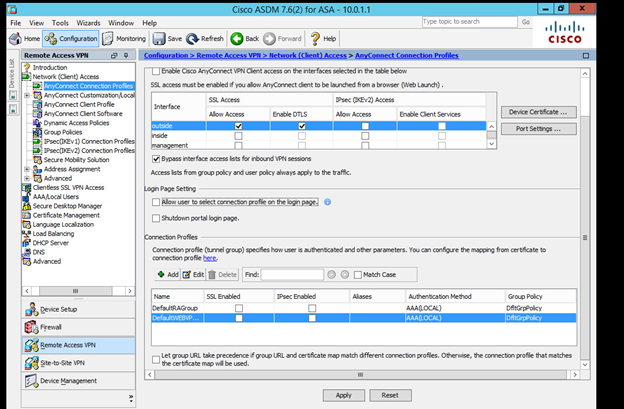
Task: Click the Apply button
Action: pos(343,395)
